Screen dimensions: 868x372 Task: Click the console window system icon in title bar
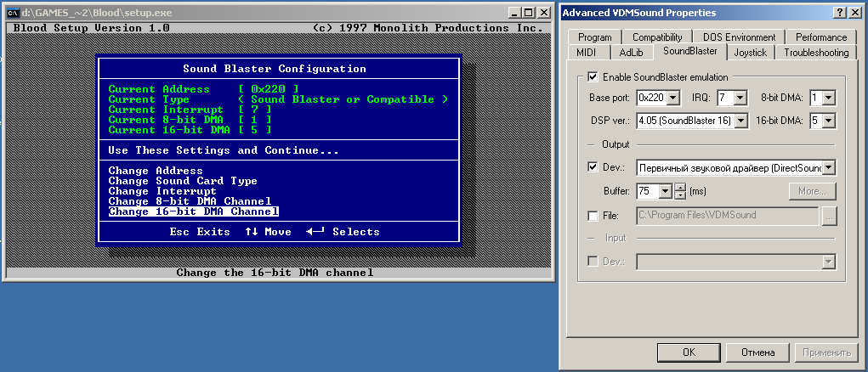pyautogui.click(x=14, y=12)
